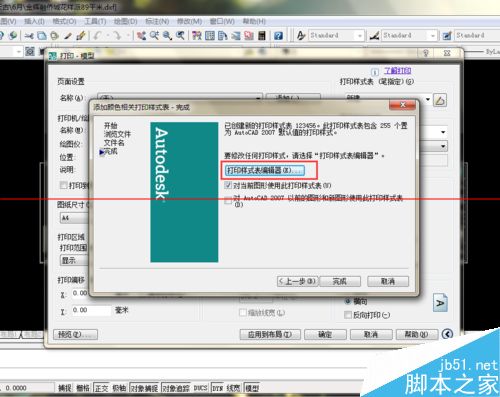The width and height of the screenshot is (500, 397).
Task: Click the Cut scissors icon in toolbar
Action: click(x=29, y=35)
